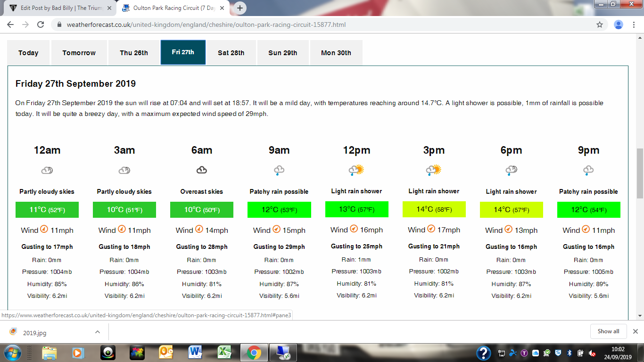Switch to the Sat 28th forecast tab

point(231,53)
